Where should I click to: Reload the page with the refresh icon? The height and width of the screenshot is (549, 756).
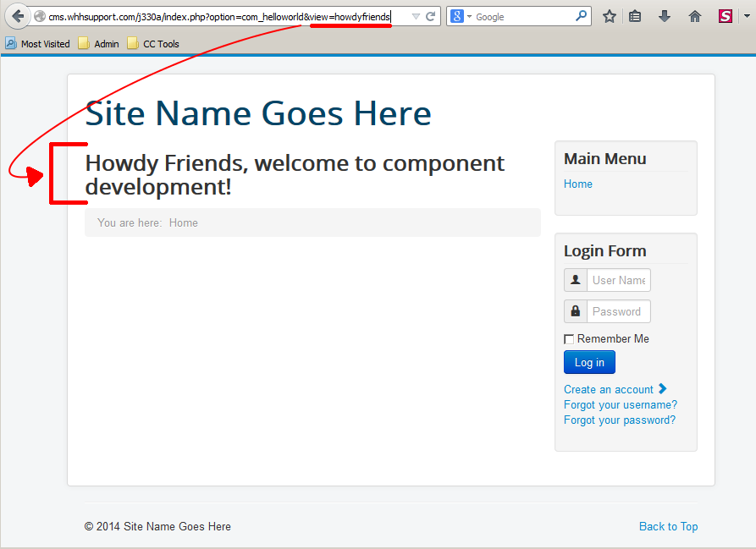coord(430,16)
